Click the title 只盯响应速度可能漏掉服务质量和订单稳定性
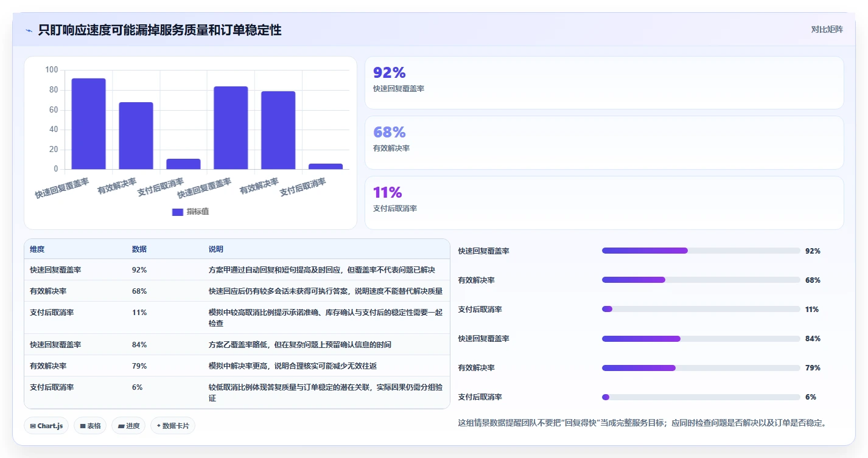Viewport: 868px width, 458px height. pyautogui.click(x=160, y=30)
